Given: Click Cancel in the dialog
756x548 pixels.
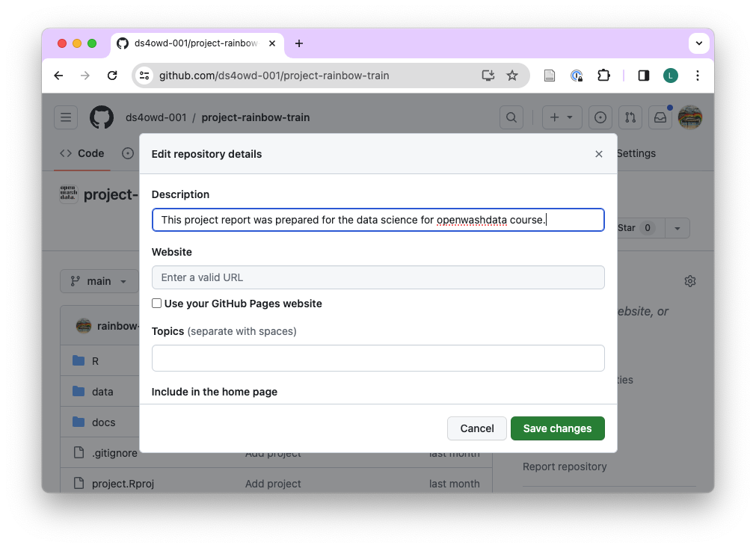Looking at the screenshot, I should 477,428.
